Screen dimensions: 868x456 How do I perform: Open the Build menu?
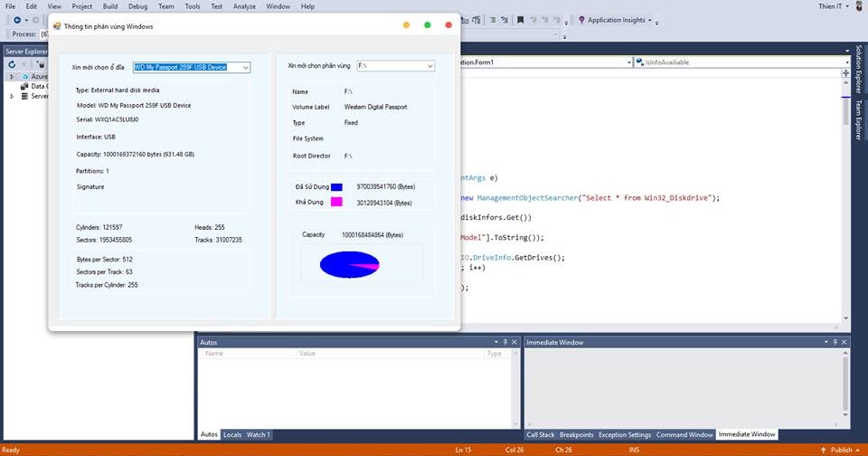coord(110,6)
